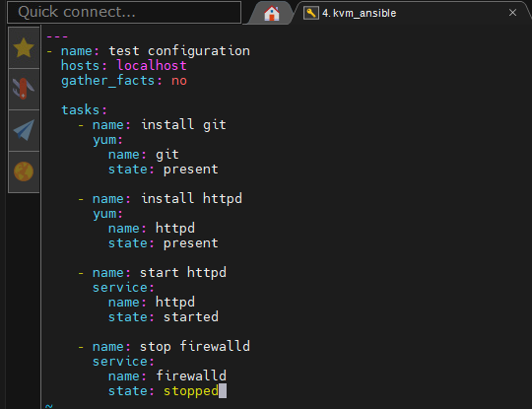Switch to the 4. kvm_ansible tab
The width and height of the screenshot is (532, 409).
413,13
